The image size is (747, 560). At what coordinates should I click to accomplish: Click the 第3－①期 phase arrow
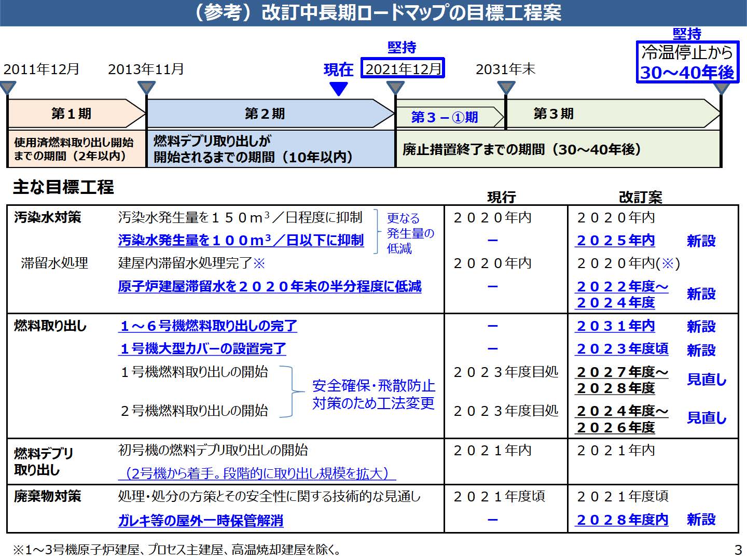446,117
